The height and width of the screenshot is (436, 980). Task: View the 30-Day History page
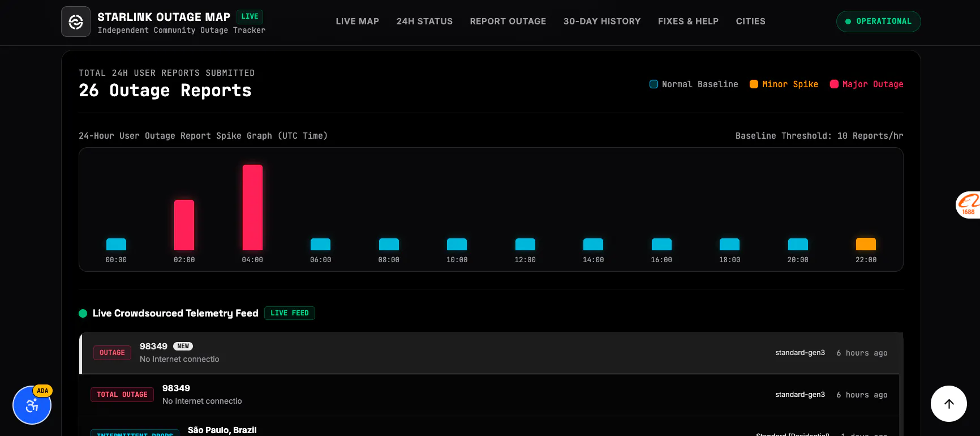tap(602, 22)
